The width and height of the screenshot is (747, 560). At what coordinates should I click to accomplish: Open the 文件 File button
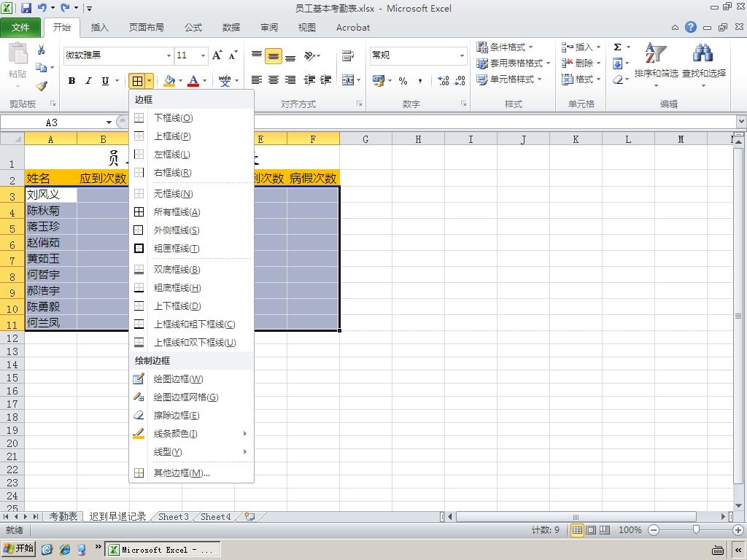tap(20, 28)
